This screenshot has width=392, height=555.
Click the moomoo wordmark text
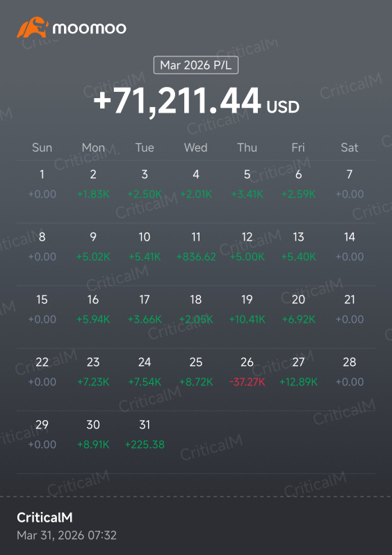coord(89,29)
